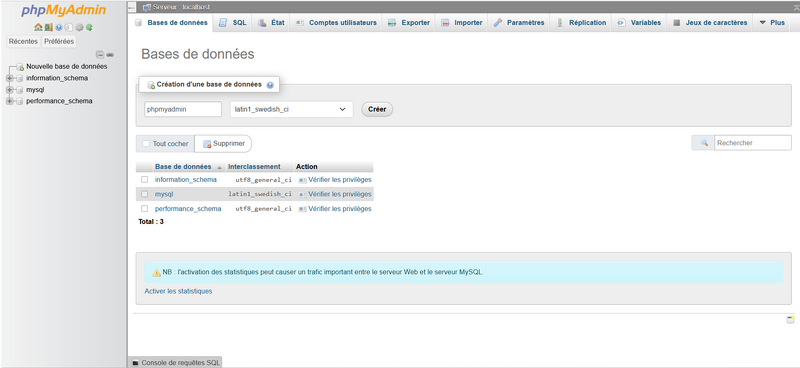
Task: Click the performance_schema database icon in the tree
Action: pos(19,101)
